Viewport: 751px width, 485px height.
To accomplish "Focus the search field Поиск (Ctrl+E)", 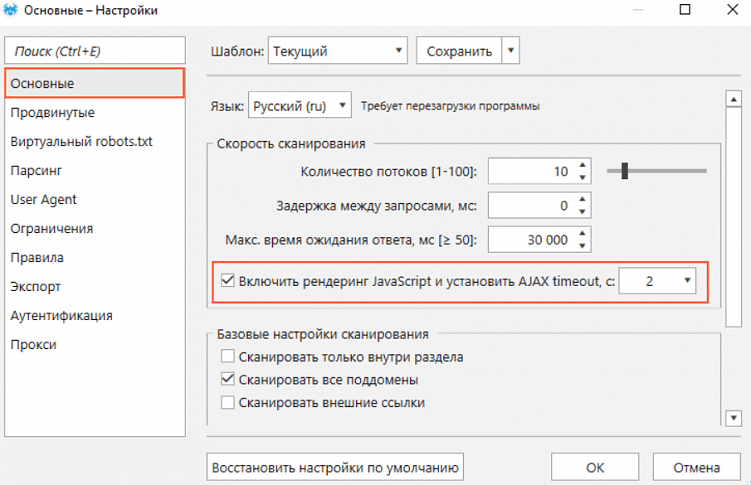I will [95, 51].
